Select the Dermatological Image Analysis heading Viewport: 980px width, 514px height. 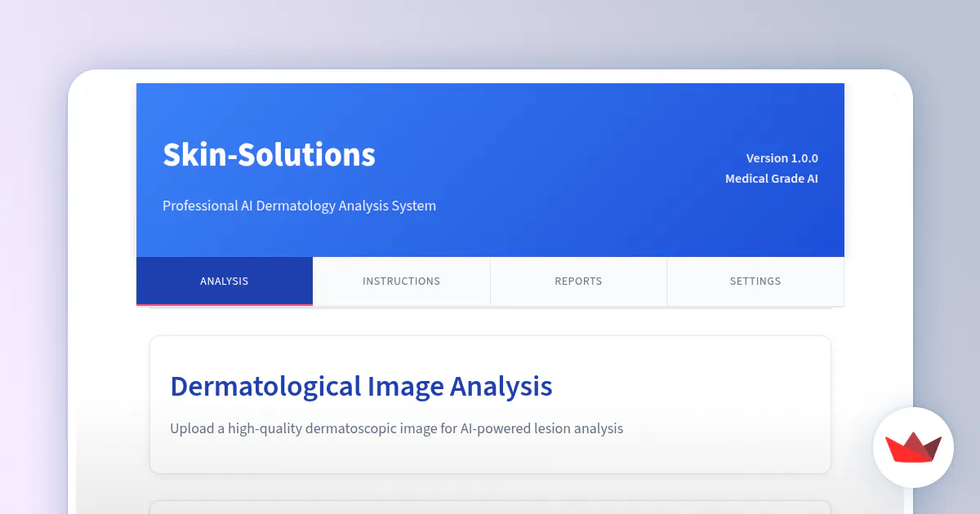click(x=361, y=386)
